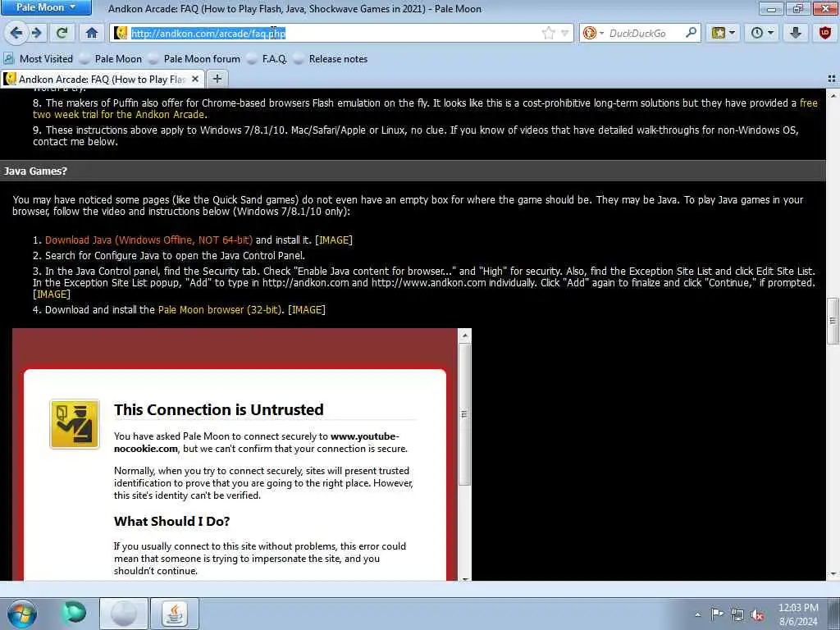Click embedded frame scroll down arrow
This screenshot has height=630, width=840.
[x=464, y=578]
